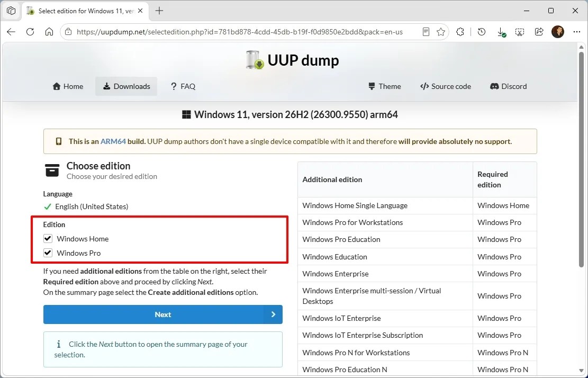Screen dimensions: 588x378
Task: Open the Source code link
Action: pyautogui.click(x=446, y=86)
